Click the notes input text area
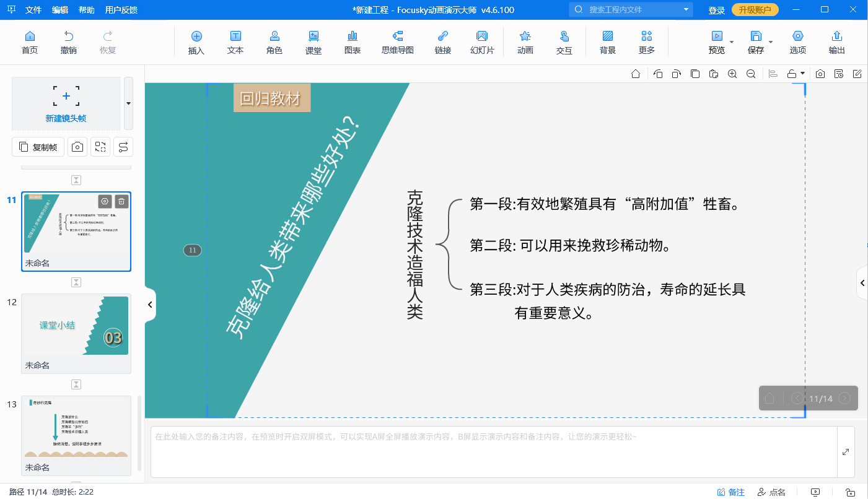Image resolution: width=868 pixels, height=499 pixels. [493, 452]
